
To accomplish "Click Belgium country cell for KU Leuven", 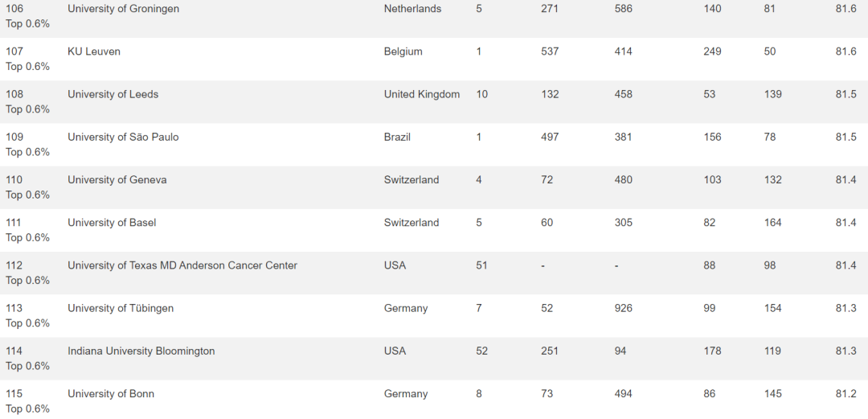I will click(403, 51).
